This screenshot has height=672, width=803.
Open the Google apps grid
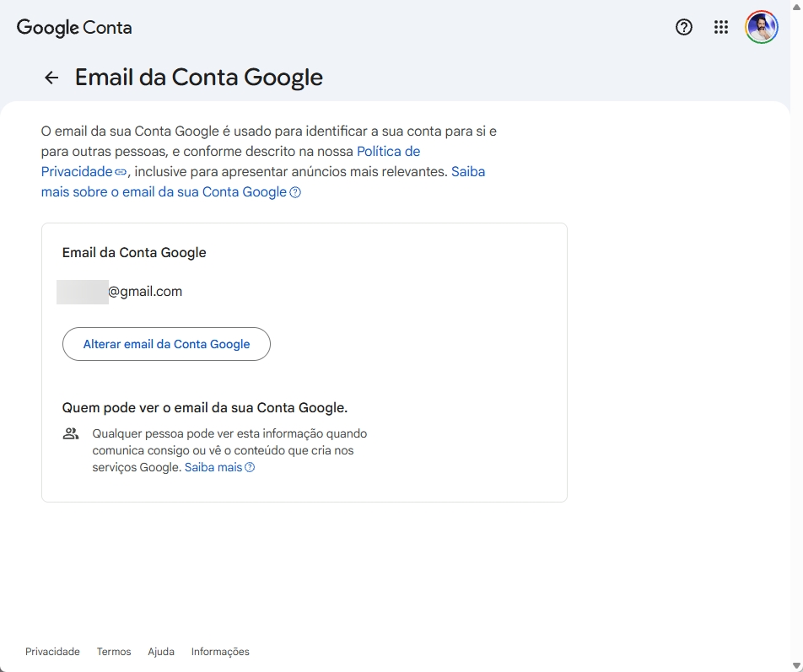pyautogui.click(x=721, y=27)
